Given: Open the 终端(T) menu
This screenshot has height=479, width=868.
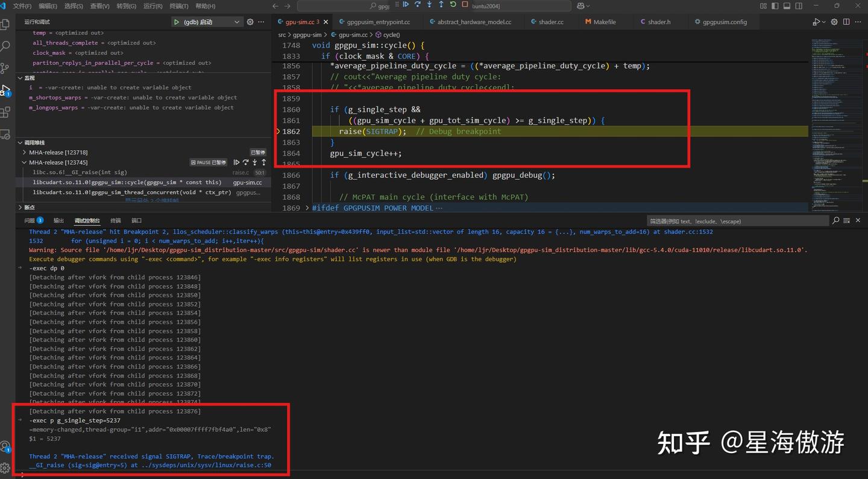Looking at the screenshot, I should click(x=178, y=6).
